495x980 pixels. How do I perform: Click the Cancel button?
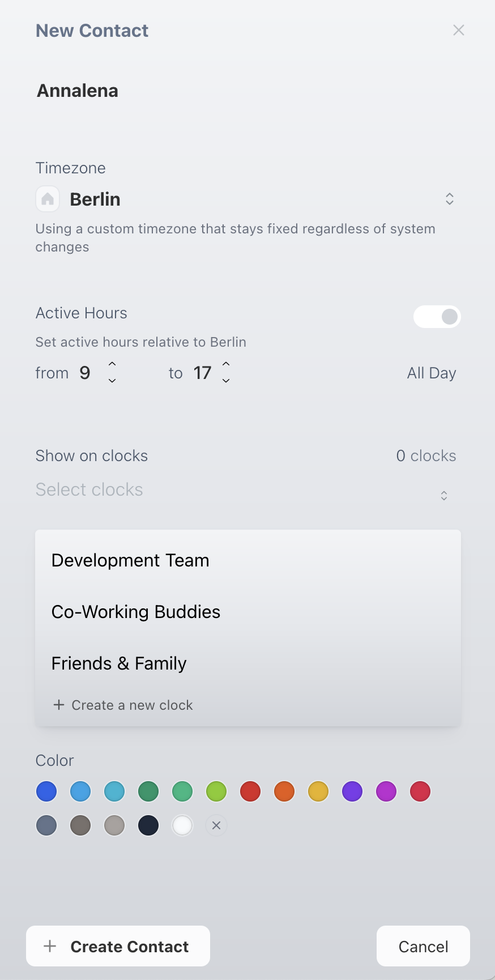(x=423, y=946)
